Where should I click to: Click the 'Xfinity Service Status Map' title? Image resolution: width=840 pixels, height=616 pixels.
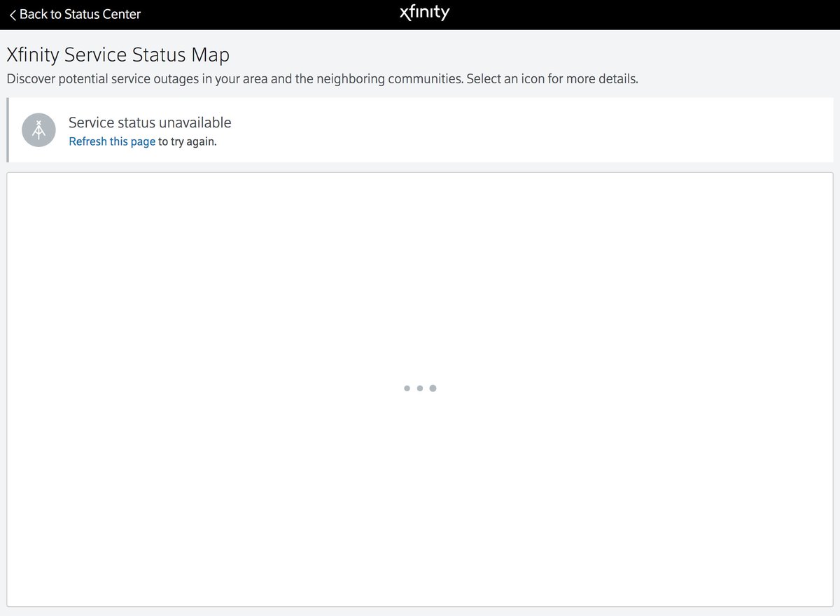(x=118, y=55)
